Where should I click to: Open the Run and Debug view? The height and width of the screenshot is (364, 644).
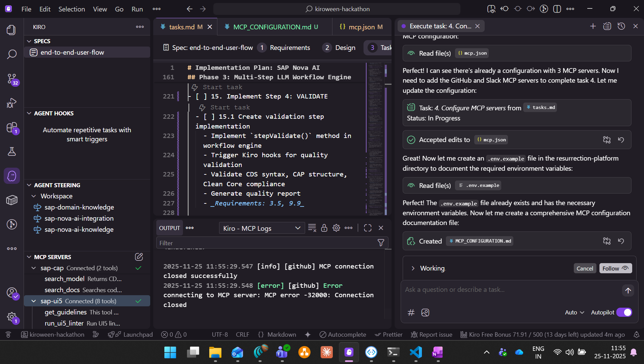tap(11, 103)
